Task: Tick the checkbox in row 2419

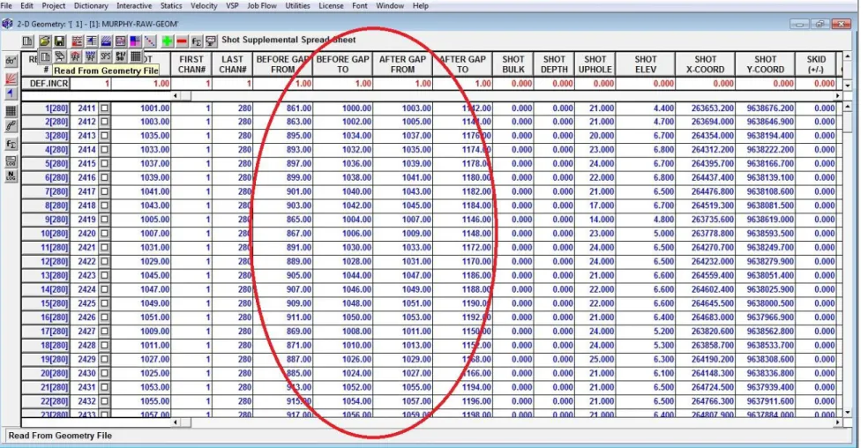Action: pyautogui.click(x=104, y=220)
